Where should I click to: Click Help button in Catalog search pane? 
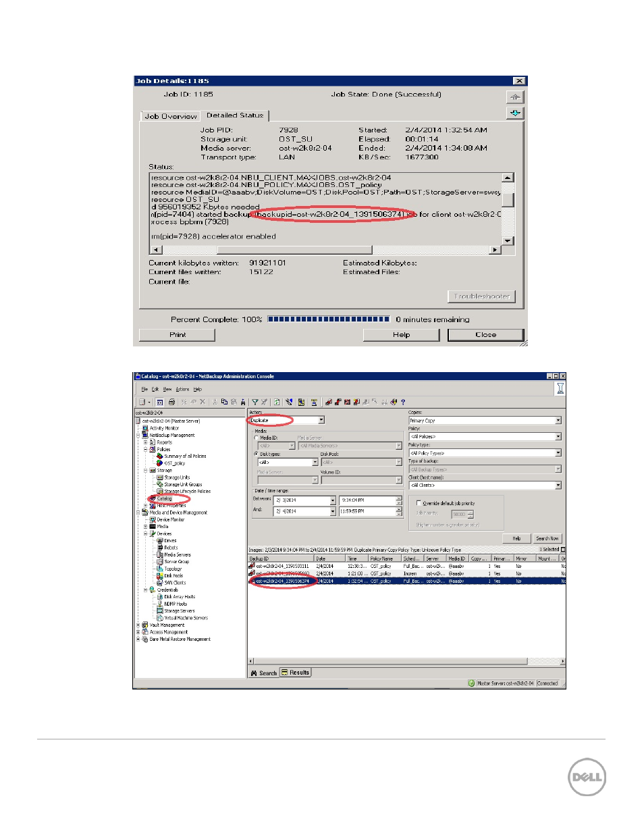click(516, 538)
